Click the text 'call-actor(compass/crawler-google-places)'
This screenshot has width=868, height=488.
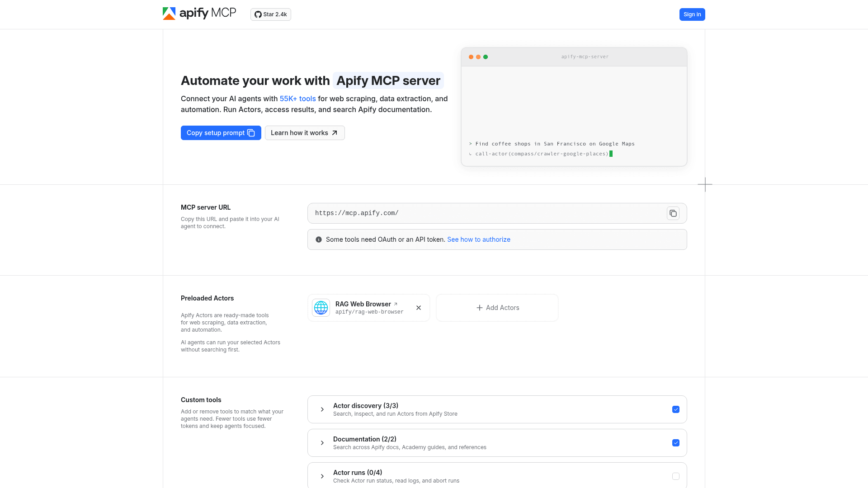click(542, 154)
